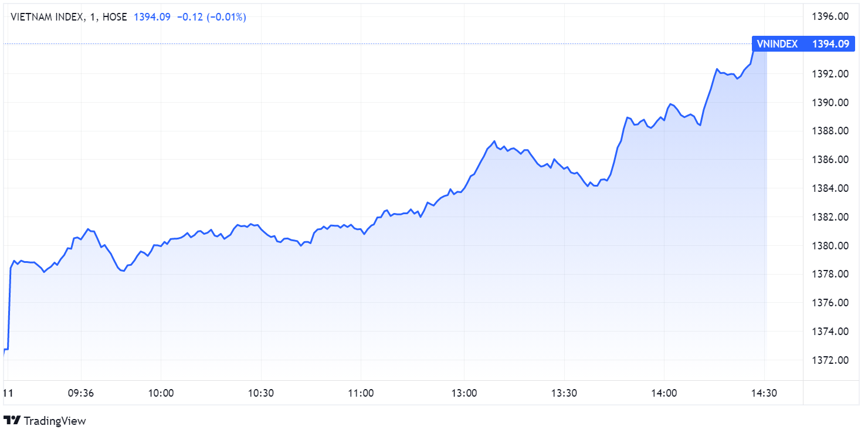Image resolution: width=868 pixels, height=436 pixels.
Task: Open the TradingView text link
Action: (55, 421)
